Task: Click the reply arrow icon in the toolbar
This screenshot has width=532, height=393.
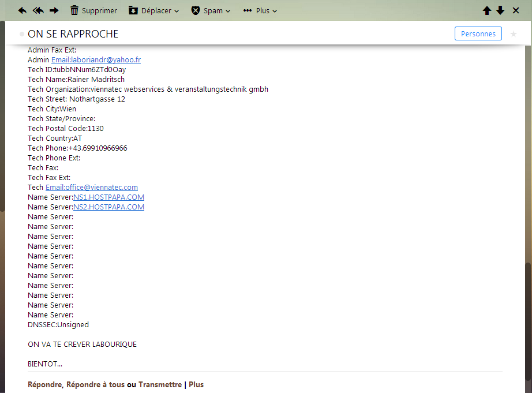Action: pyautogui.click(x=23, y=10)
